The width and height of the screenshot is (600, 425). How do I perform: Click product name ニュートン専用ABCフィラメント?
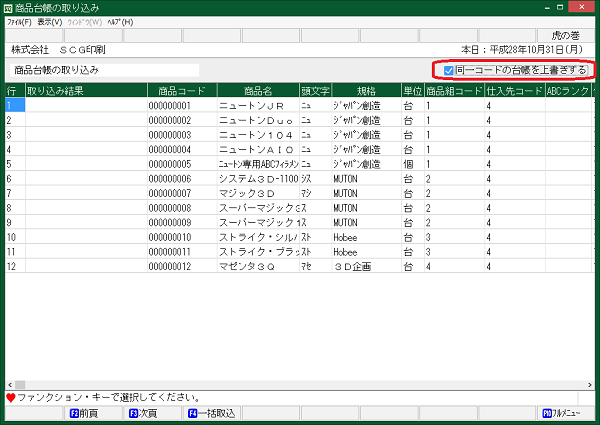[x=259, y=164]
